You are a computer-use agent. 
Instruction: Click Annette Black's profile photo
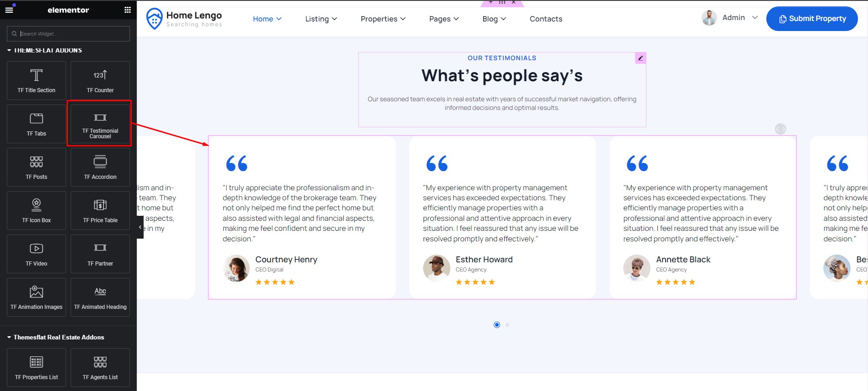pos(637,268)
